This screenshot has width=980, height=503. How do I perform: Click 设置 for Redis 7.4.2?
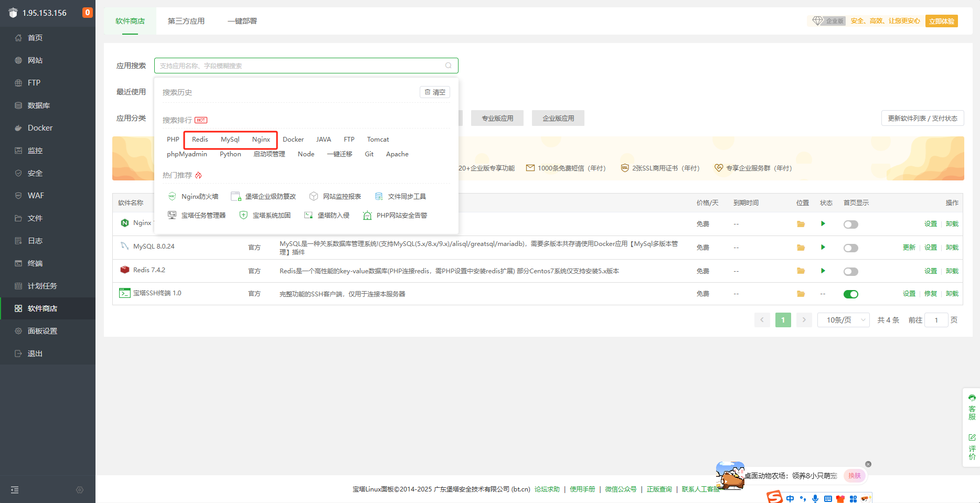(931, 271)
